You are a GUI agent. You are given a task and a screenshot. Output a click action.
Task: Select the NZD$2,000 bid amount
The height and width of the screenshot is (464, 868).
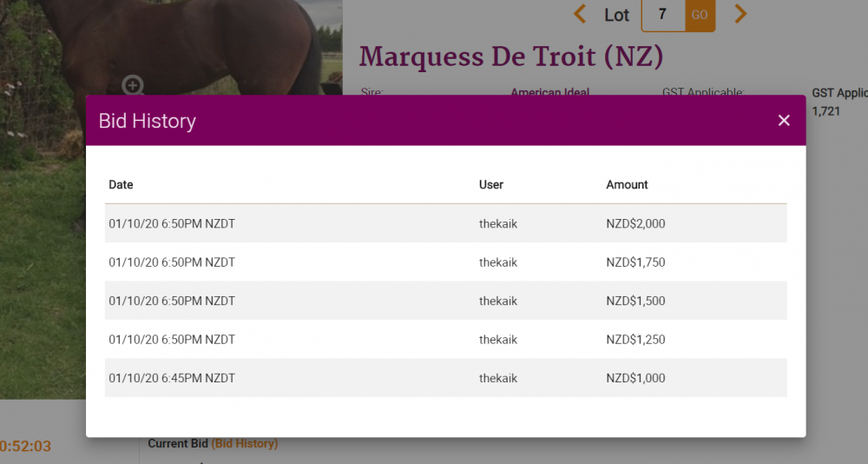pos(635,224)
